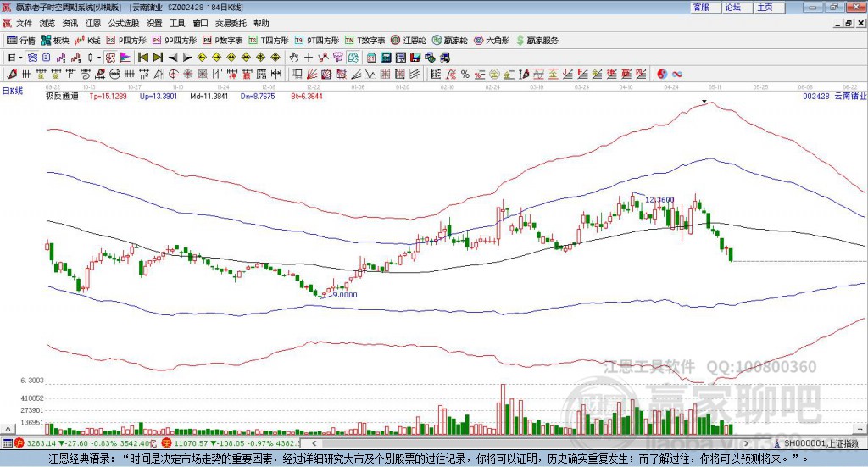Open the 9P四方形 tool
868x467 pixels.
[175, 41]
